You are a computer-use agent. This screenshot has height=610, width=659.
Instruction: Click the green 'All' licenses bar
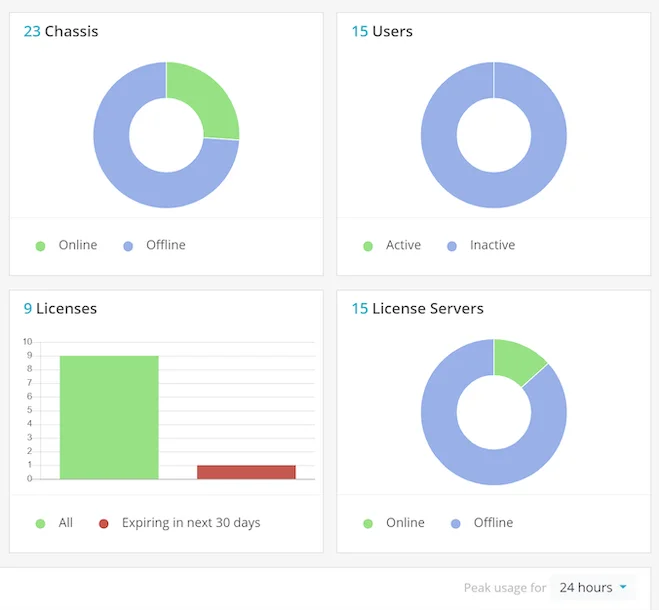108,417
